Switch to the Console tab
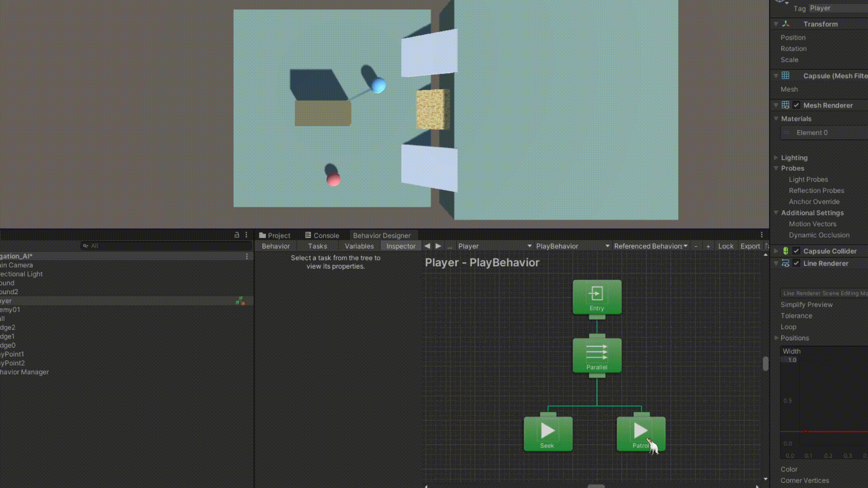The width and height of the screenshot is (868, 488). (x=322, y=235)
